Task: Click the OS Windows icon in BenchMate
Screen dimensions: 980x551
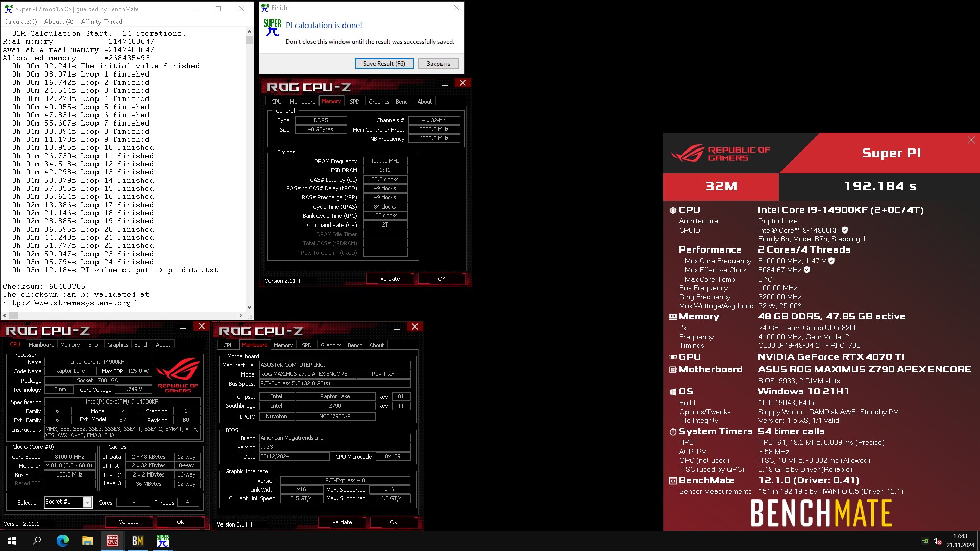Action: (x=673, y=392)
